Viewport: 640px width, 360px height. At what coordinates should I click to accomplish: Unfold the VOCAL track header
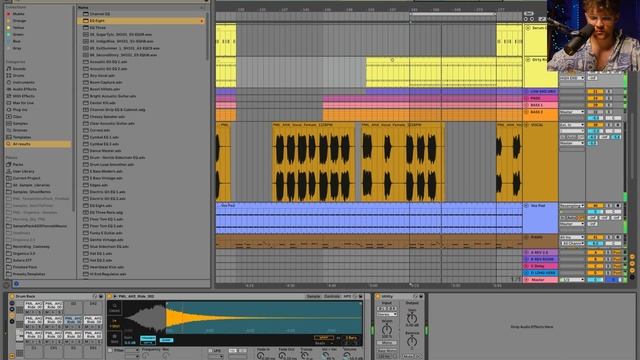click(527, 125)
